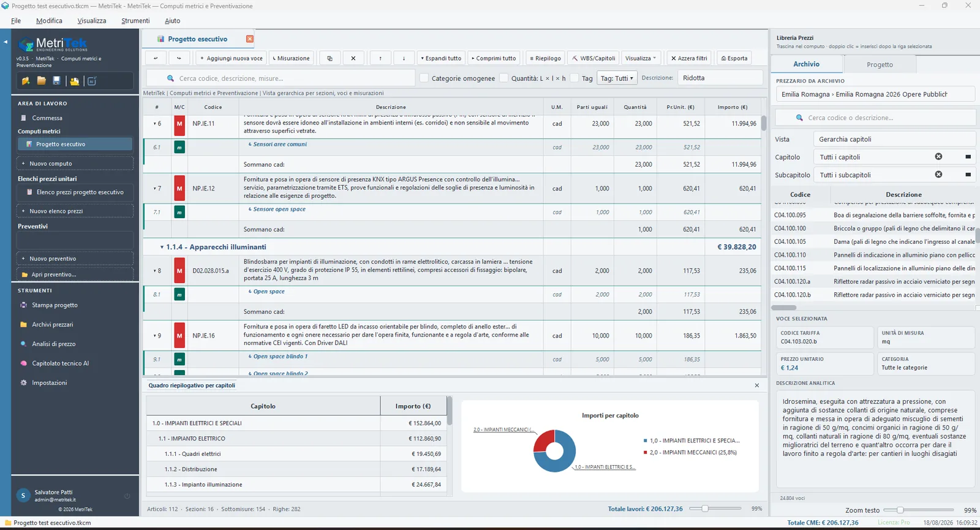Select the Archivio tab in Libreria Prezzi
The width and height of the screenshot is (980, 530).
pyautogui.click(x=806, y=64)
